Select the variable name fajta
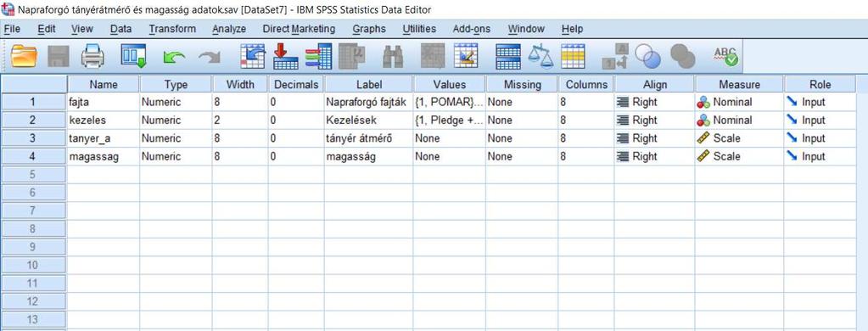This screenshot has width=868, height=331. (104, 102)
